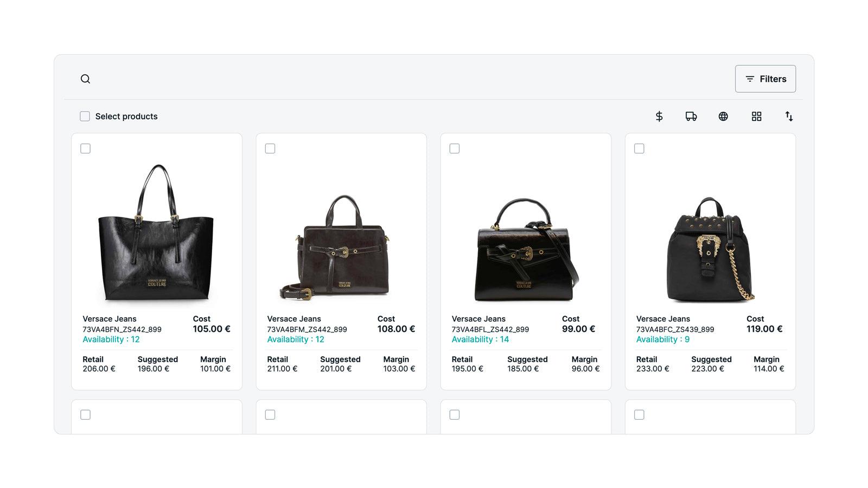Select the 73VA4BFN tote bag checkbox
This screenshot has height=488, width=868.
point(85,147)
